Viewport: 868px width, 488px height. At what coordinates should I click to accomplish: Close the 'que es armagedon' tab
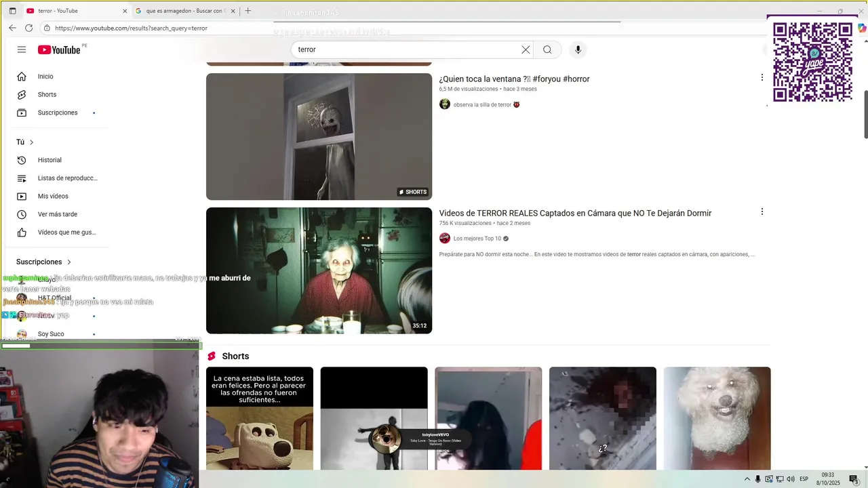[233, 11]
